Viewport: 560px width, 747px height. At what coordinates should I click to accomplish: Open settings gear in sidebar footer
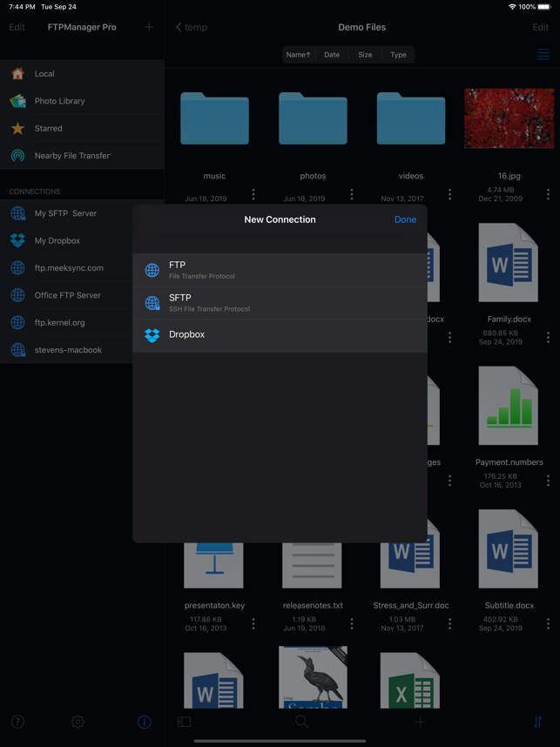(x=78, y=723)
